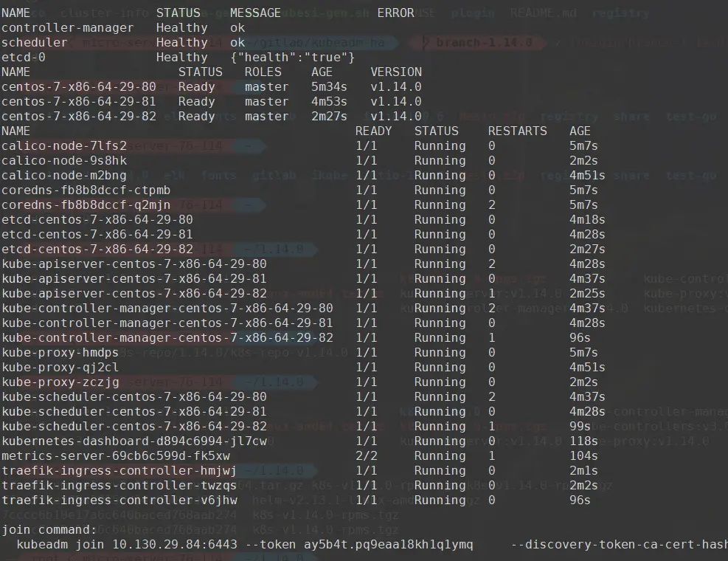728x561 pixels.
Task: Click pod coredns-fb8b8dccf-q2mjn
Action: click(x=86, y=205)
